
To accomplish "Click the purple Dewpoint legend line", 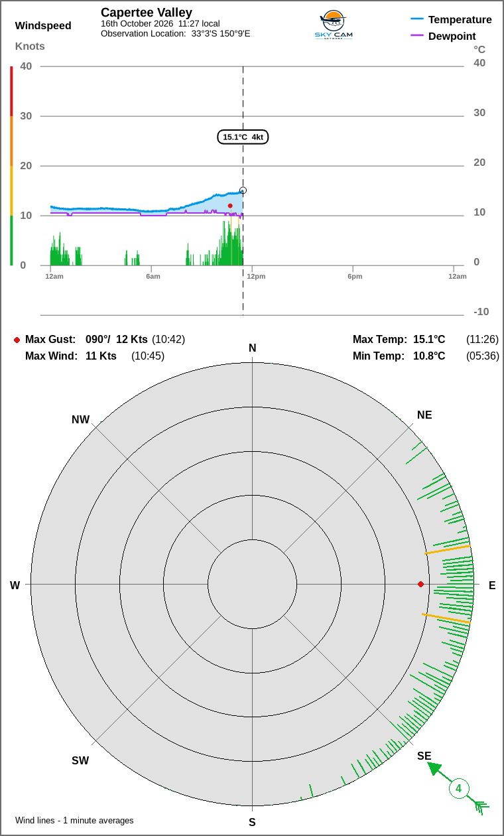I will (x=417, y=36).
